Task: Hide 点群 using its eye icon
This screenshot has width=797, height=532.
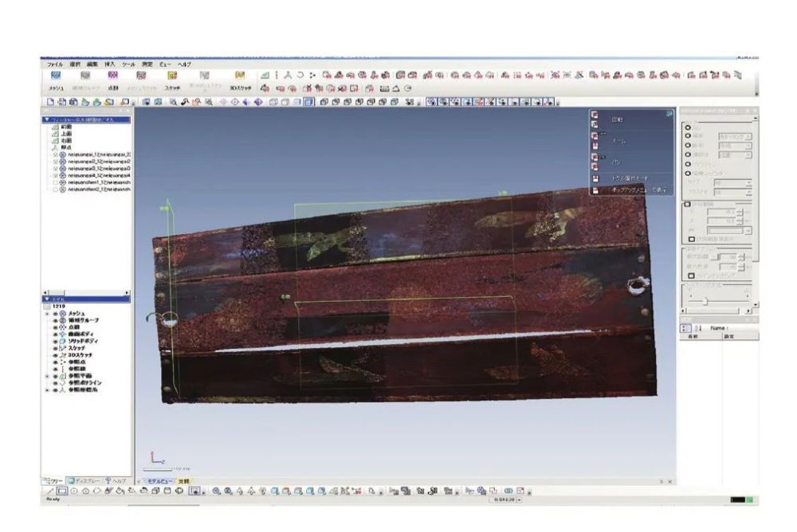Action: pos(56,328)
